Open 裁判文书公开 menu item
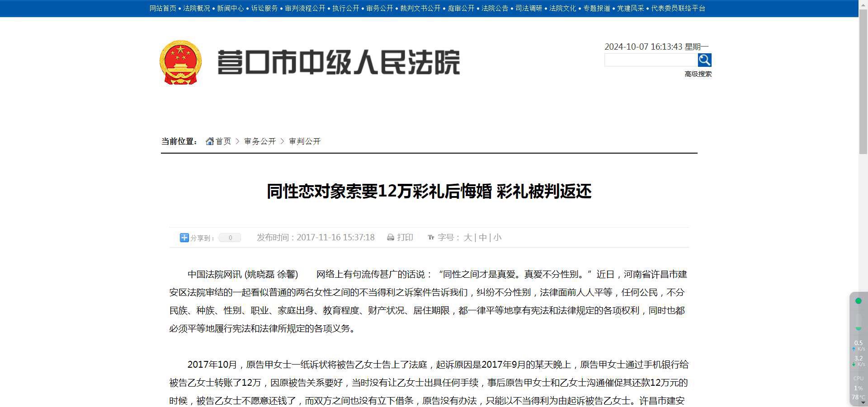 click(420, 8)
